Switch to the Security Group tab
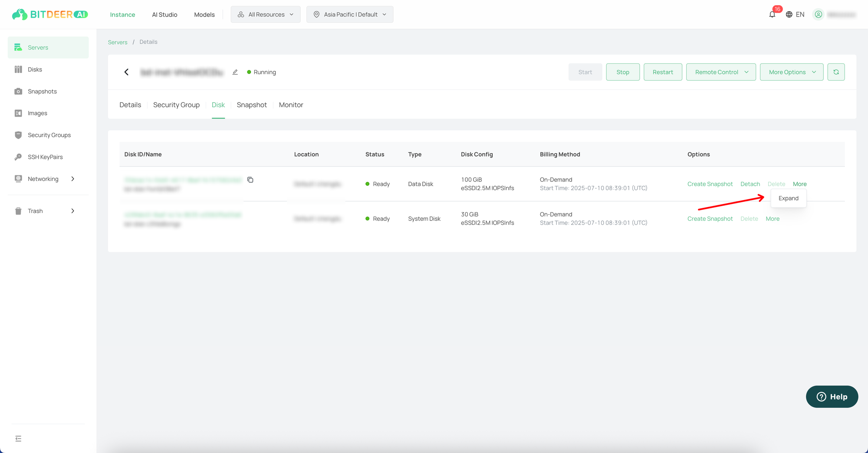 tap(176, 105)
